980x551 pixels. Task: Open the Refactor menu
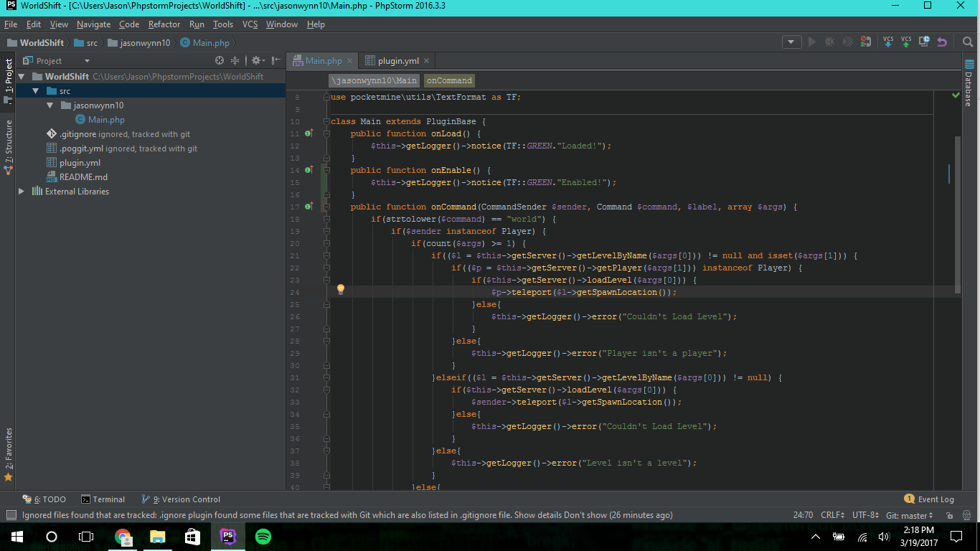pyautogui.click(x=164, y=24)
